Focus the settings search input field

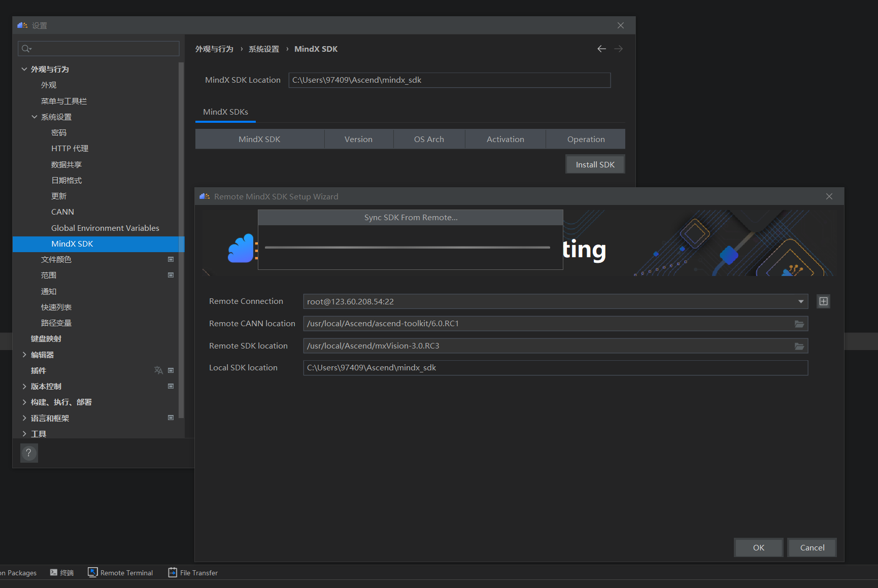tap(98, 49)
